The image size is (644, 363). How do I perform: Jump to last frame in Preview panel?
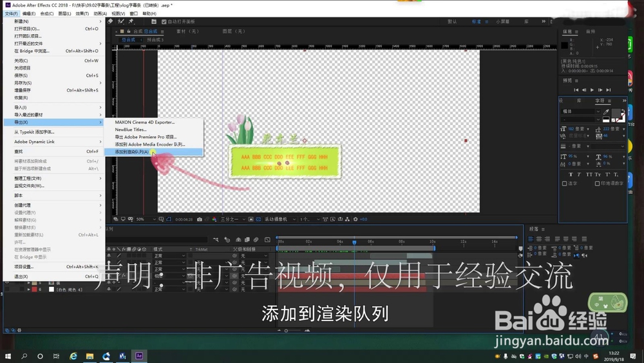tap(609, 90)
